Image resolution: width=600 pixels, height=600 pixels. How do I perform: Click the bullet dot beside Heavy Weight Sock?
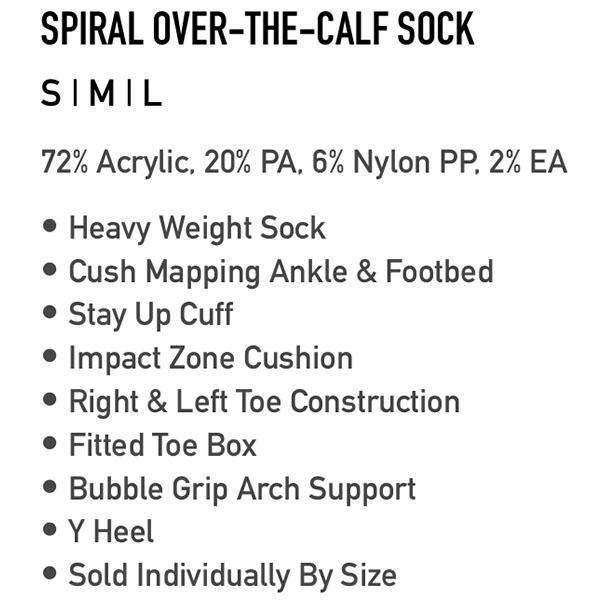[50, 226]
